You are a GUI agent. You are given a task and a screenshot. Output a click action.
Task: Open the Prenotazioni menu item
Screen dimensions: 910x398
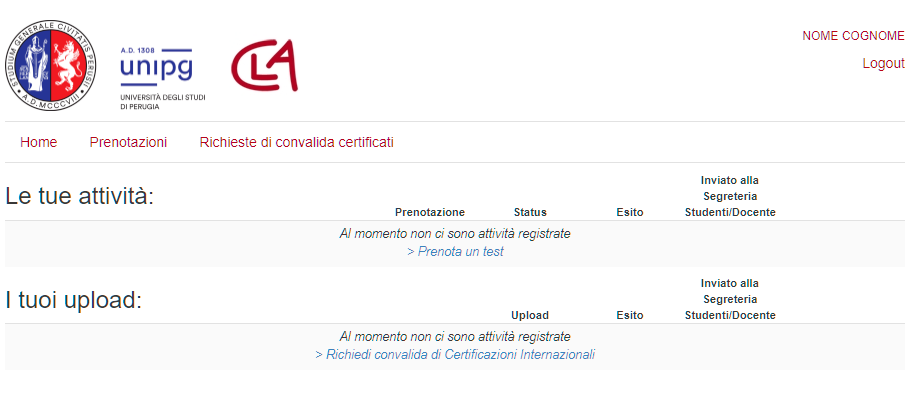pyautogui.click(x=128, y=142)
